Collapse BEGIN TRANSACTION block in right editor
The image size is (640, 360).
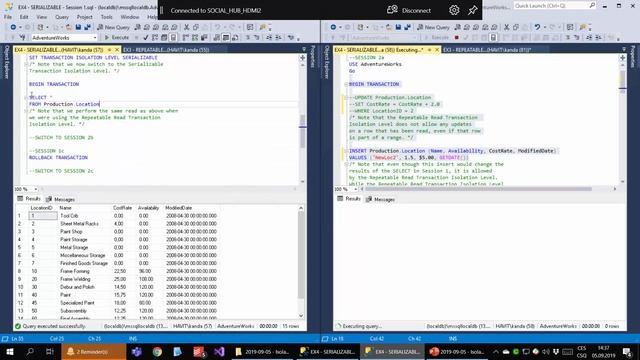click(346, 84)
